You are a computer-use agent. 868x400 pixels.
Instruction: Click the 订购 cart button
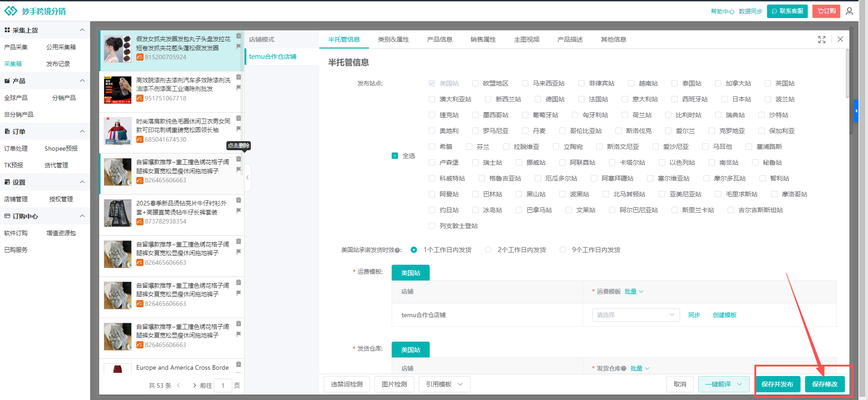[826, 11]
